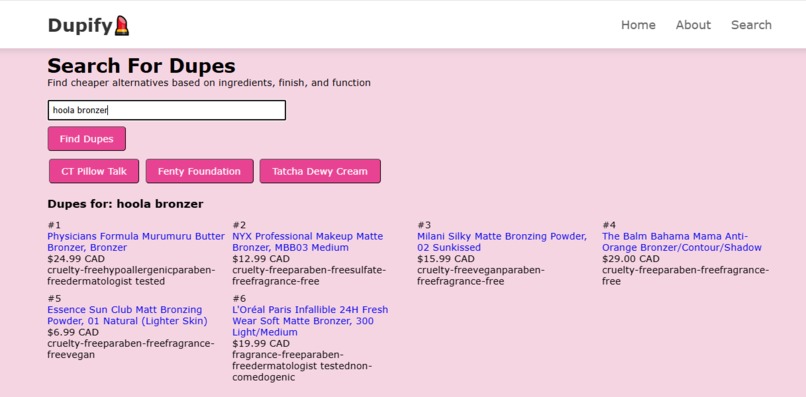806x397 pixels.
Task: Click NYX sulfate-free tags text
Action: [309, 276]
